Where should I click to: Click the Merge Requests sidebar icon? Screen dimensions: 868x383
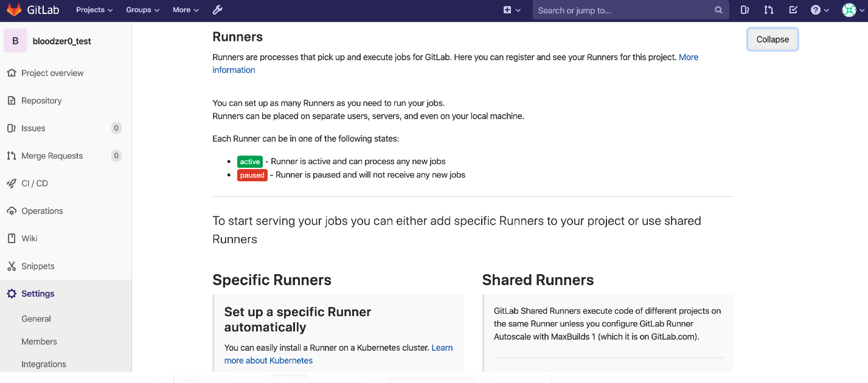12,156
